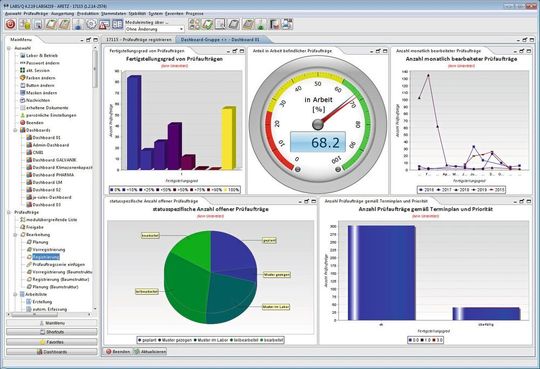Collapse the Bearbeitung tree node
The width and height of the screenshot is (540, 369).
pyautogui.click(x=15, y=235)
